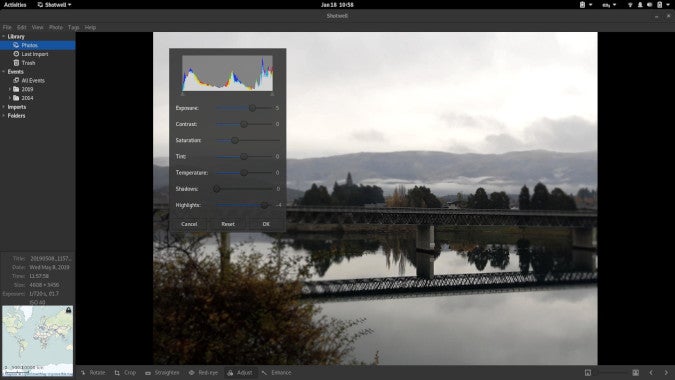Open the Photo menu
The width and height of the screenshot is (675, 380).
(x=56, y=27)
